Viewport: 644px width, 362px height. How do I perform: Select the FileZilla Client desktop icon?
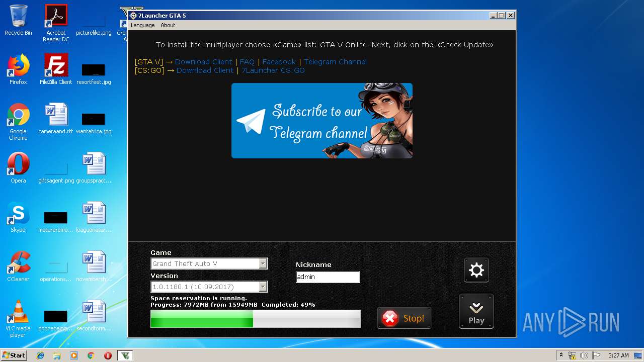[56, 69]
